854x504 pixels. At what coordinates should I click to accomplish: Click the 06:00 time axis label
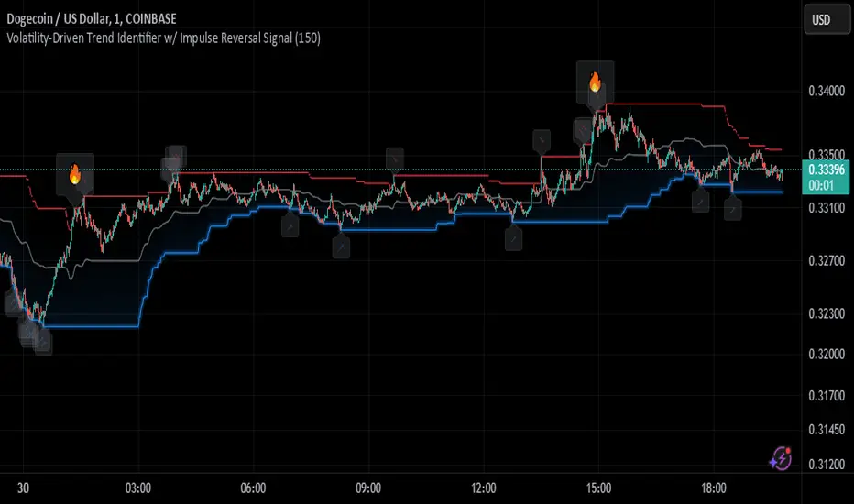(x=253, y=488)
